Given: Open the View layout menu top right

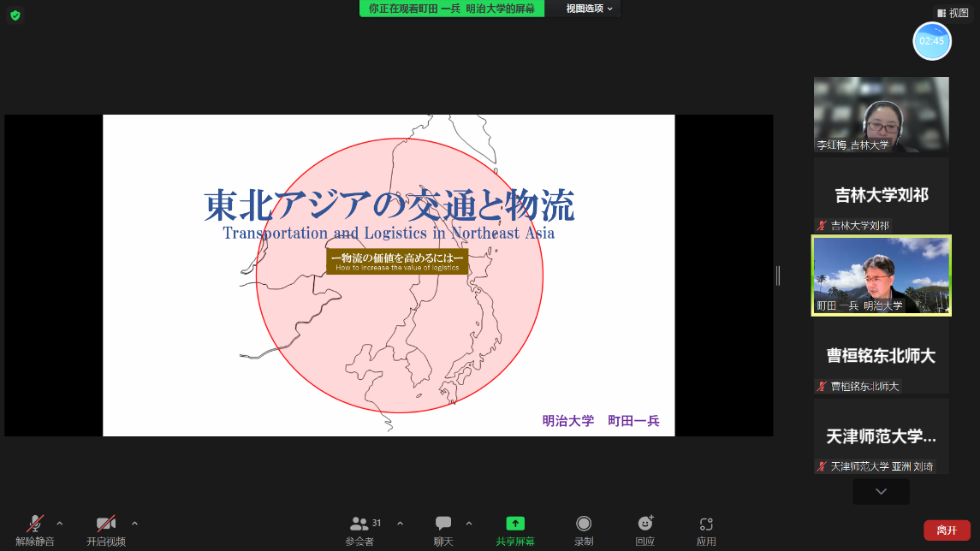Looking at the screenshot, I should click(953, 13).
